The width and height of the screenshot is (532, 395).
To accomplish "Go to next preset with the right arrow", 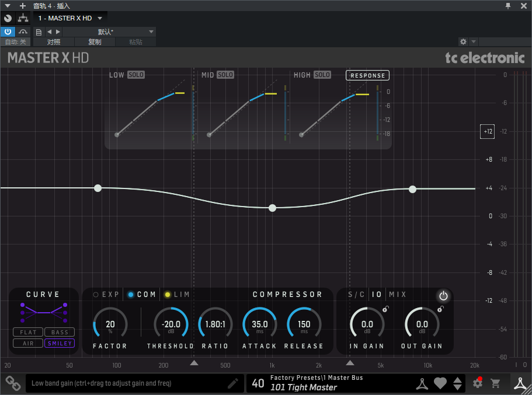I will coord(58,32).
